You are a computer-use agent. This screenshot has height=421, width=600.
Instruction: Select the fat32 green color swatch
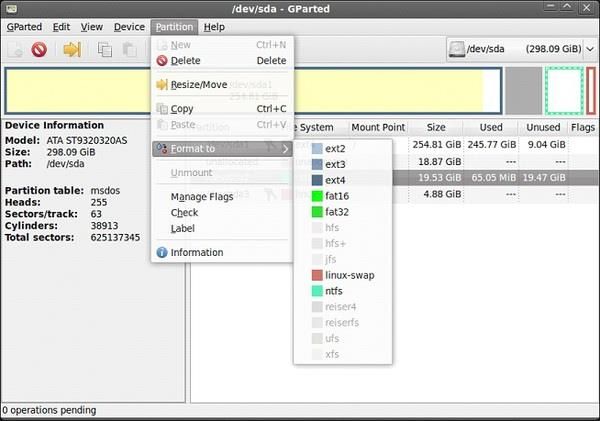(x=317, y=212)
